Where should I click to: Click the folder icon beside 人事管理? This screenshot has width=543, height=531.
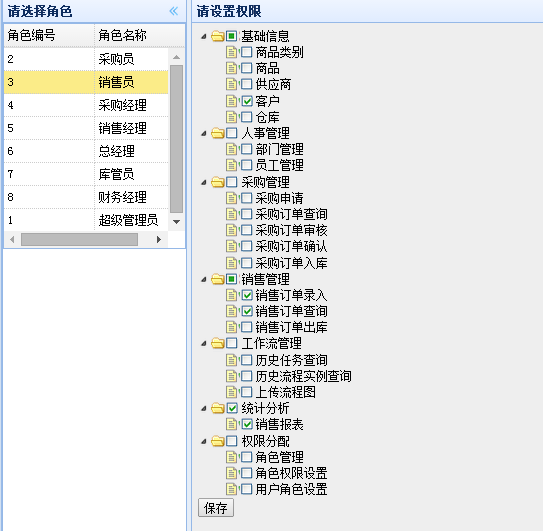(x=218, y=133)
